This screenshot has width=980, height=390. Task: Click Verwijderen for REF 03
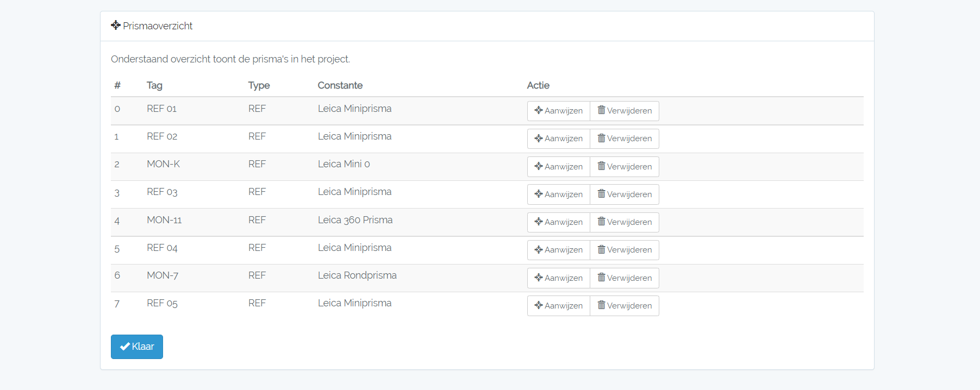(x=625, y=194)
